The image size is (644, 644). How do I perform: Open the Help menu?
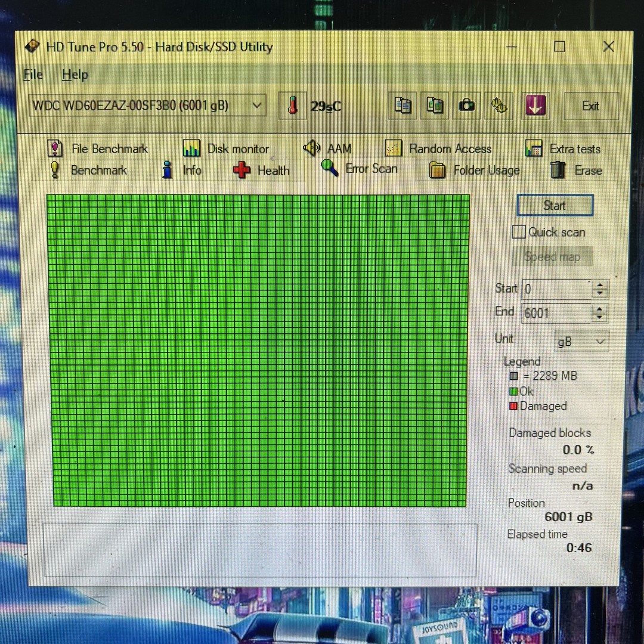coord(75,75)
